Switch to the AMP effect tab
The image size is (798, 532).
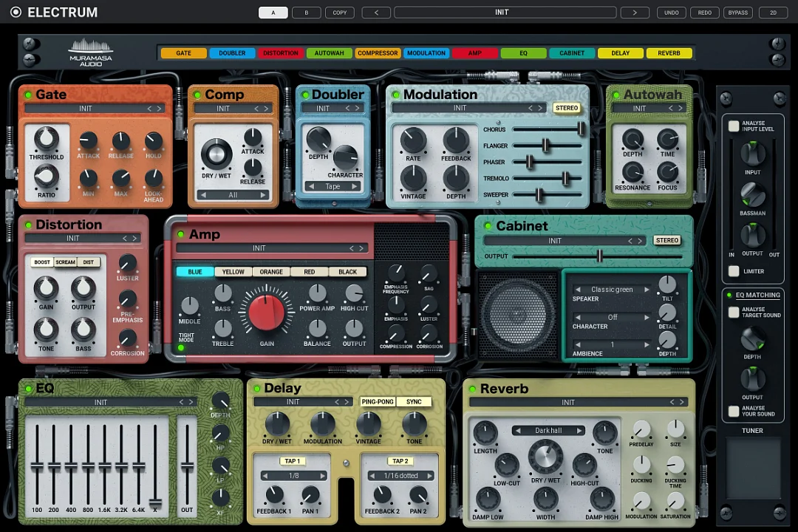tap(476, 52)
